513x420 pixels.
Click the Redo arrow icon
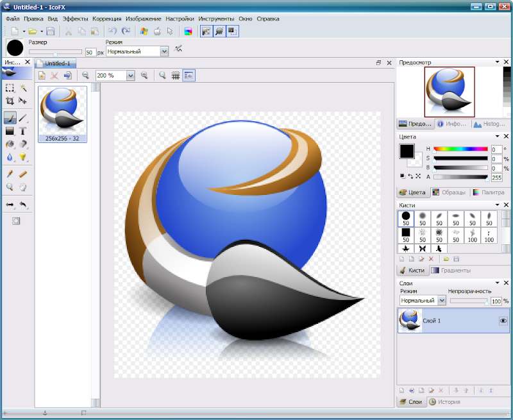(x=126, y=31)
